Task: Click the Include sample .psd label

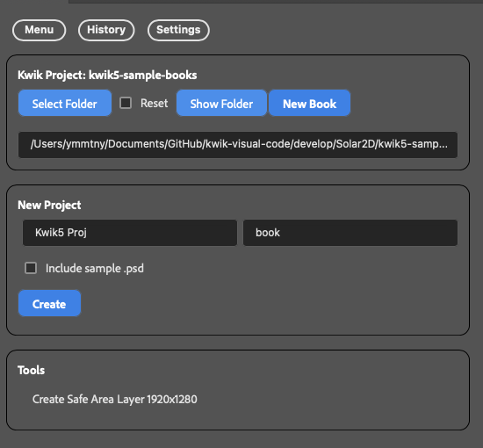Action: tap(95, 269)
